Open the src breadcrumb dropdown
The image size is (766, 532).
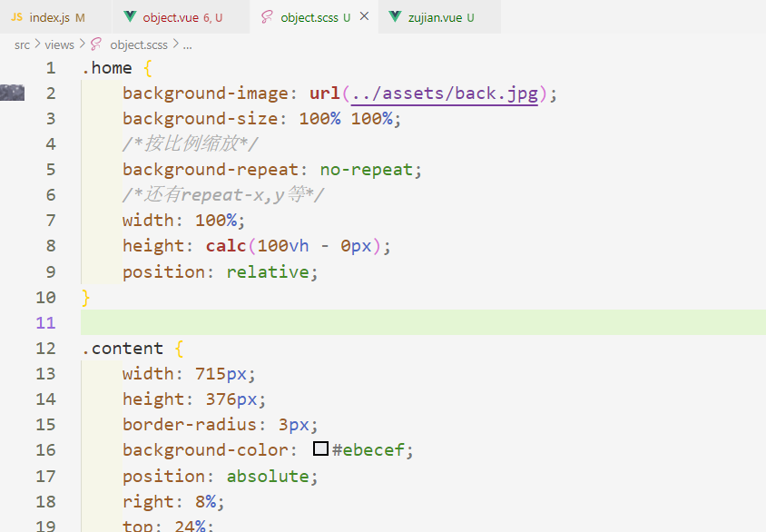22,44
